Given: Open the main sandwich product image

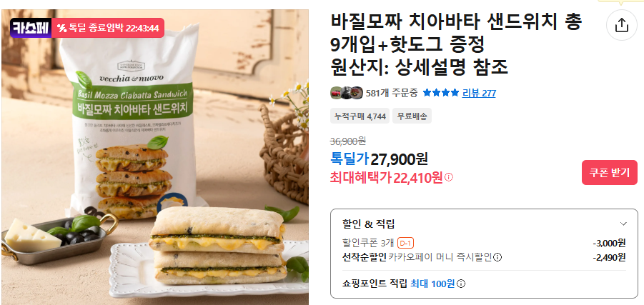Looking at the screenshot, I should [155, 157].
